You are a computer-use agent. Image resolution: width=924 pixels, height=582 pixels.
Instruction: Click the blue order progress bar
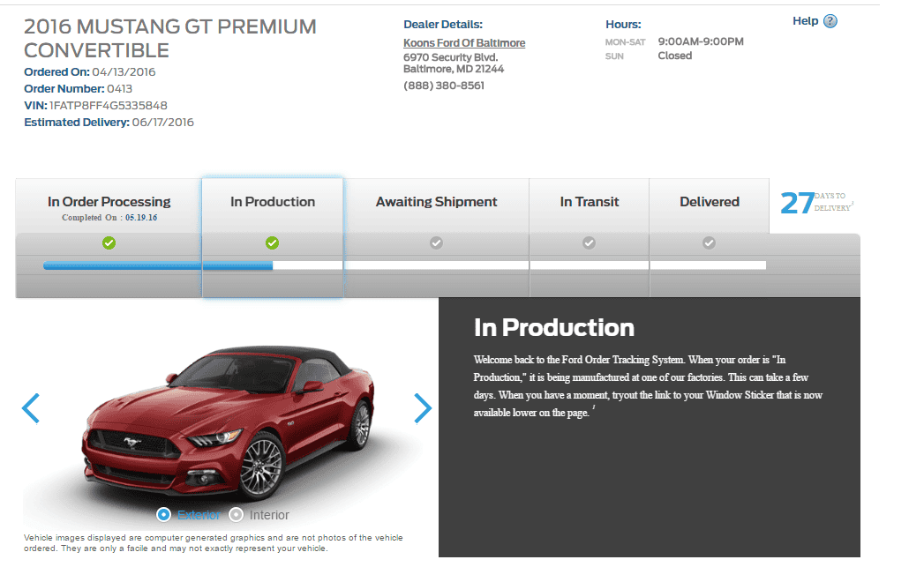(158, 265)
